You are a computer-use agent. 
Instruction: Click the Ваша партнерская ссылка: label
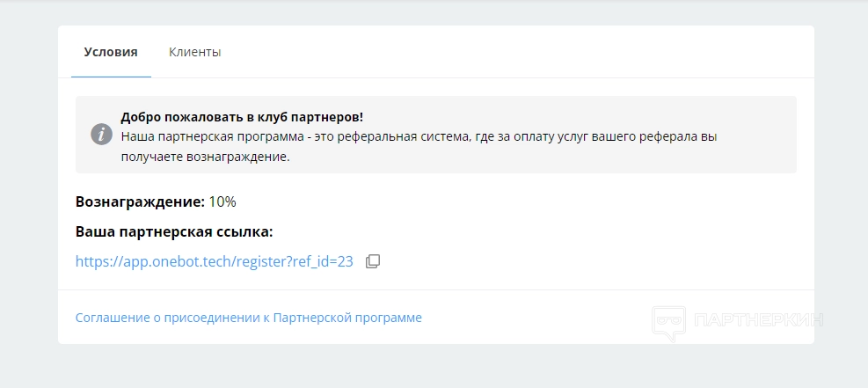tap(174, 231)
